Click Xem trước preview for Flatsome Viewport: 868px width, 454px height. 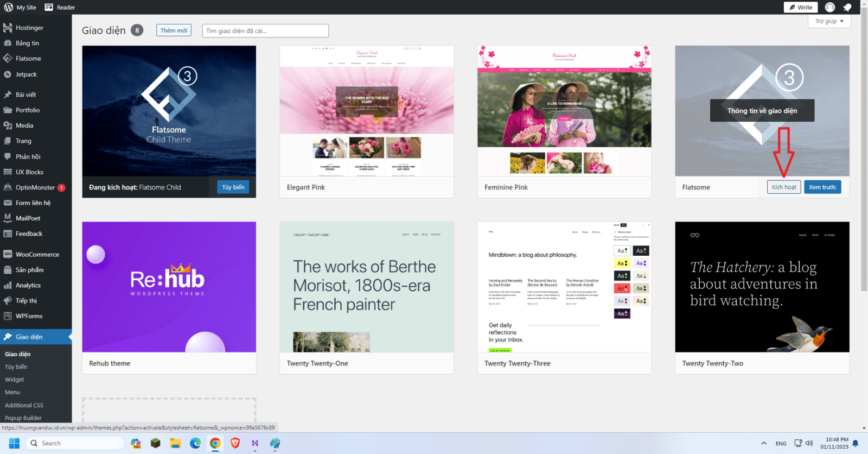(x=822, y=187)
